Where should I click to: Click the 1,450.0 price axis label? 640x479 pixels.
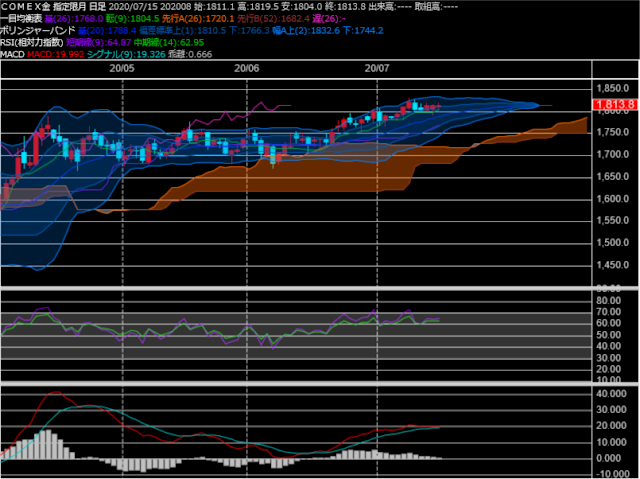(x=613, y=265)
